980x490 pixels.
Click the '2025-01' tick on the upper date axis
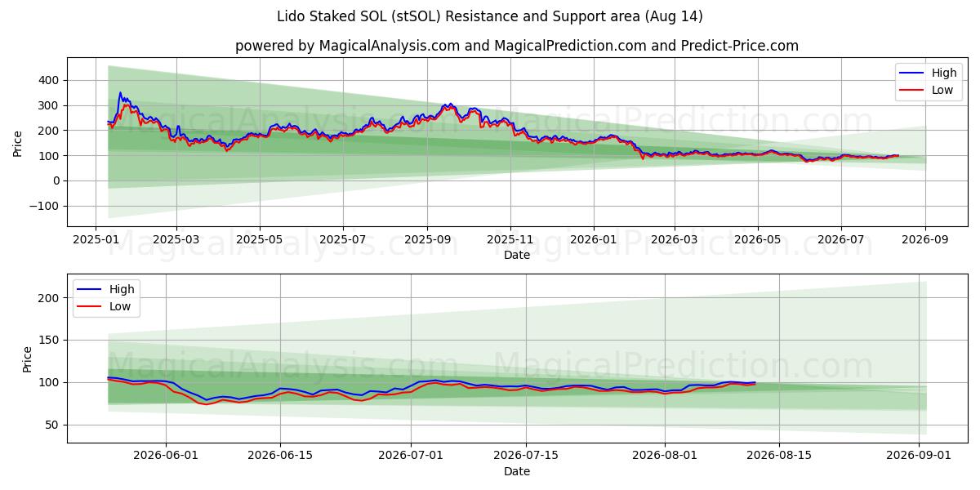[96, 239]
